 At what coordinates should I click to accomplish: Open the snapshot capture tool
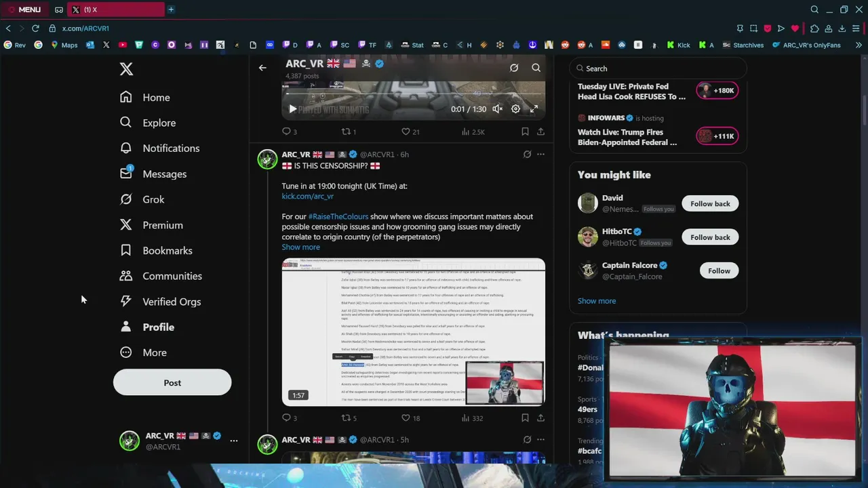click(753, 28)
